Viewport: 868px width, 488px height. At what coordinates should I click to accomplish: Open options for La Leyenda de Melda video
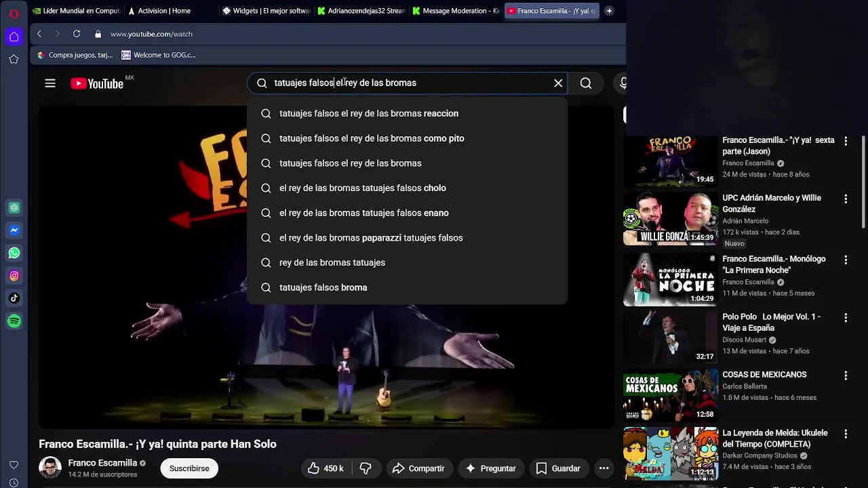pyautogui.click(x=846, y=433)
